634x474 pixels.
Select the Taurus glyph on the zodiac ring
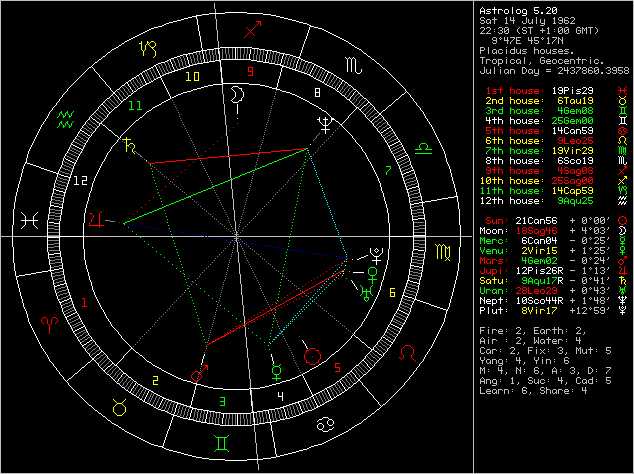[x=120, y=406]
